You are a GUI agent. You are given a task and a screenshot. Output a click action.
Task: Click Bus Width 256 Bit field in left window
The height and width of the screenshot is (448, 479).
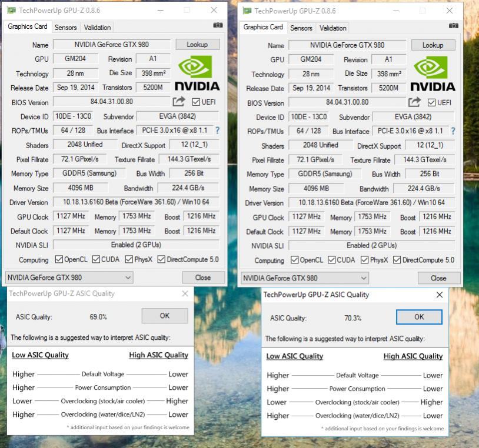pyautogui.click(x=194, y=173)
